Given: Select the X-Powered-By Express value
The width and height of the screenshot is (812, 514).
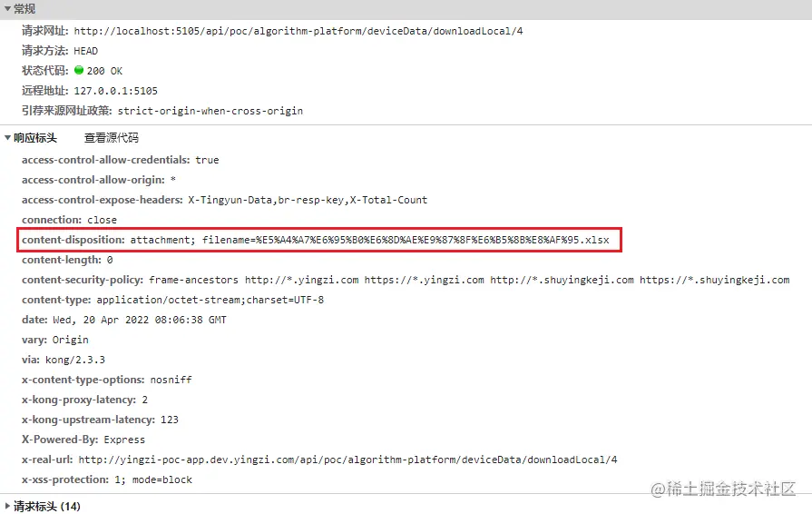Looking at the screenshot, I should (124, 440).
